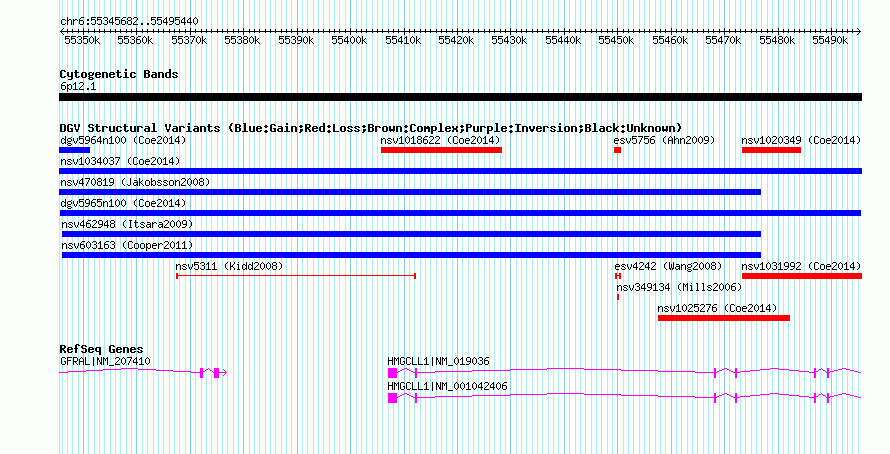890x454 pixels.
Task: Click the nsv603163 (Cooper2011) label
Action: pos(127,245)
